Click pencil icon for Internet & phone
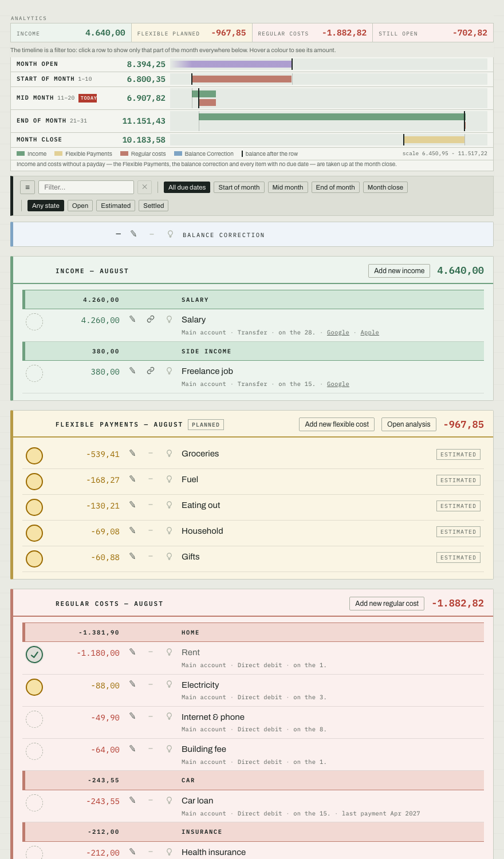The height and width of the screenshot is (859, 504). tap(132, 716)
